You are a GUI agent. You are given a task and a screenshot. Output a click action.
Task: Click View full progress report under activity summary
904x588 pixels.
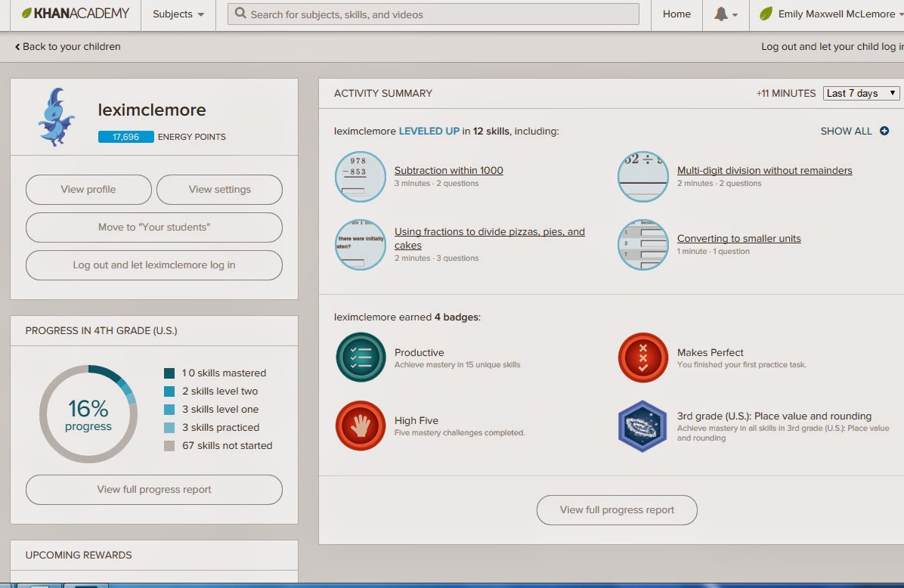pyautogui.click(x=617, y=510)
